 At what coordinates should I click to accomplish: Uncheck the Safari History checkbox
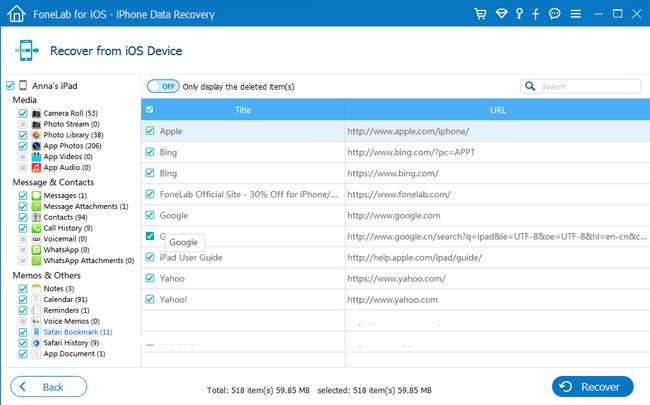pos(23,343)
